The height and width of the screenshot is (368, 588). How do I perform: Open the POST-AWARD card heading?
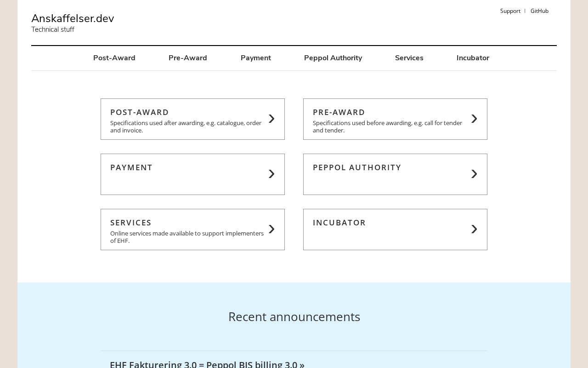[140, 112]
